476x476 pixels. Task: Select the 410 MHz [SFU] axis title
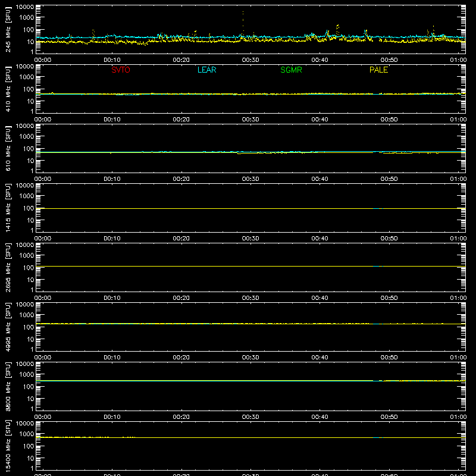(8, 89)
